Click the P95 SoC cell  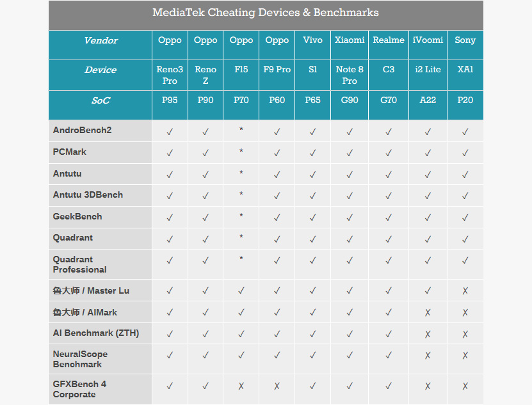[170, 105]
